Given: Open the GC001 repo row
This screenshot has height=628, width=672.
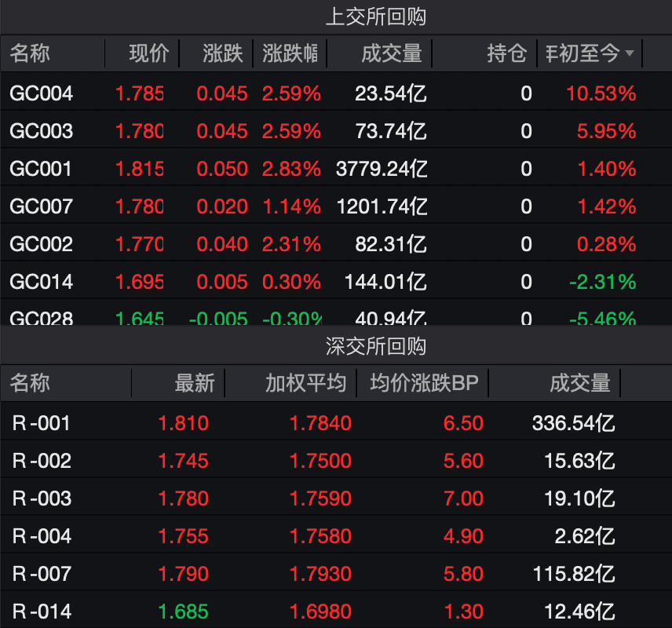Looking at the screenshot, I should click(x=336, y=169).
